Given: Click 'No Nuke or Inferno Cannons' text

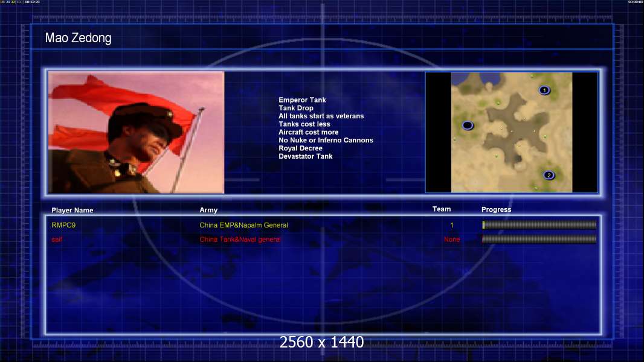Looking at the screenshot, I should 326,140.
